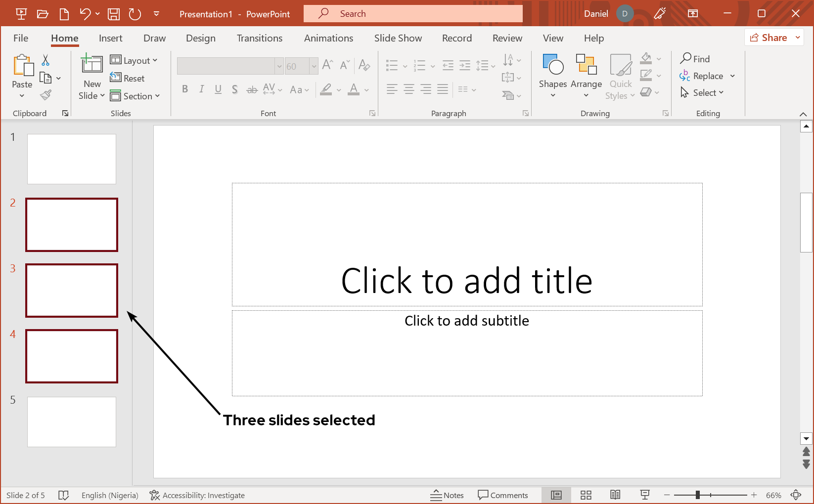Toggle underline formatting

[x=218, y=89]
